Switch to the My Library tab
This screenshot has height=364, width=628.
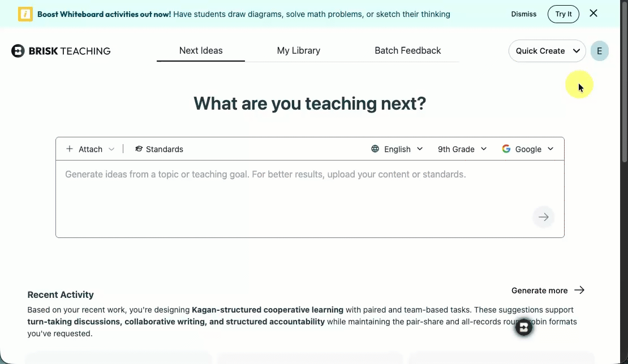pyautogui.click(x=298, y=50)
